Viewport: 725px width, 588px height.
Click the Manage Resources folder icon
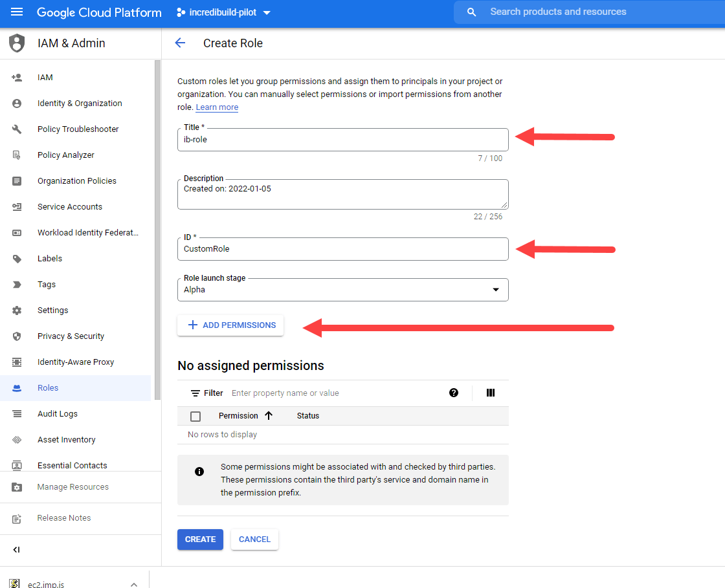click(17, 487)
